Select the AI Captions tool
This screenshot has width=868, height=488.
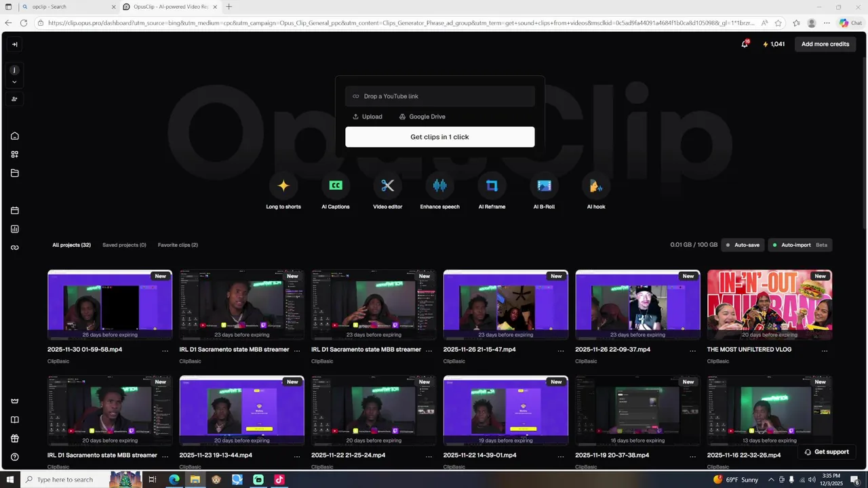point(336,192)
